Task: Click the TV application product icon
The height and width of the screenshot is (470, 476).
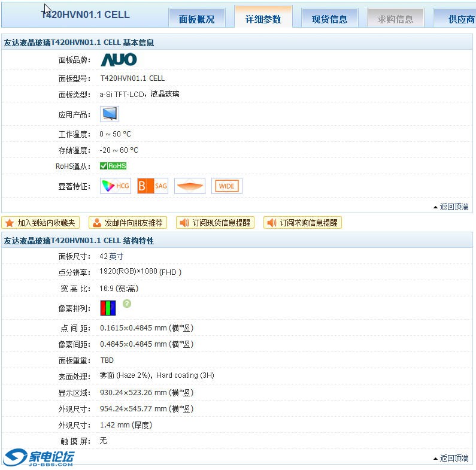Action: tap(110, 114)
